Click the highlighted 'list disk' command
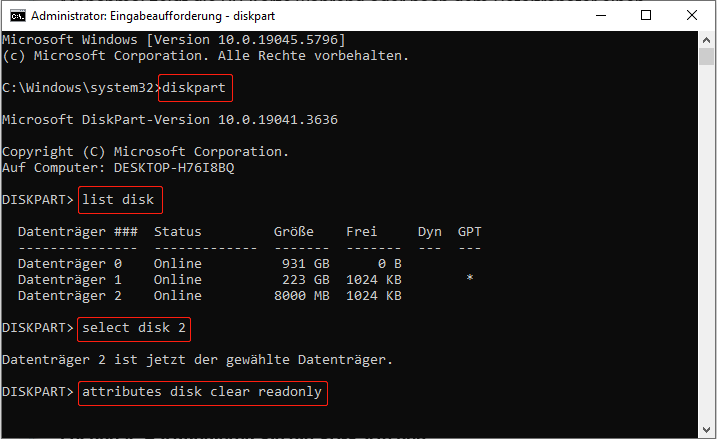717x439 pixels. [x=120, y=200]
